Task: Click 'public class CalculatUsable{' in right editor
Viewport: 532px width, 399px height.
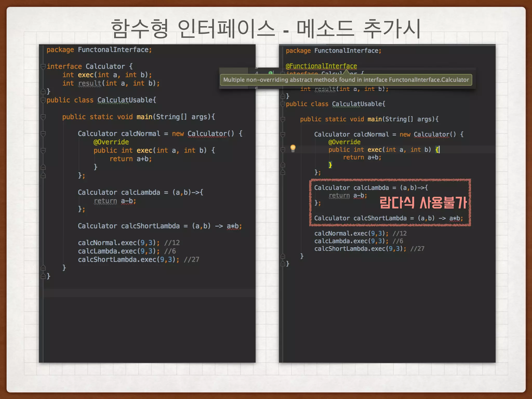Action: click(x=335, y=104)
